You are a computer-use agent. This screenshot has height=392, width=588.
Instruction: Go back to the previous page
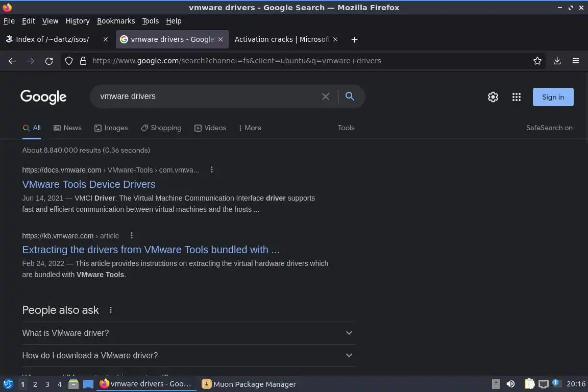tap(12, 61)
